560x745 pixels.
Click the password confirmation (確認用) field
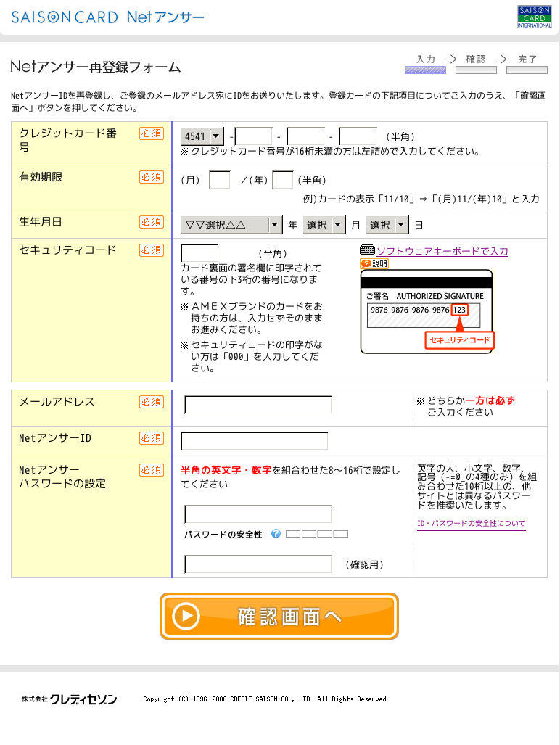coord(258,564)
